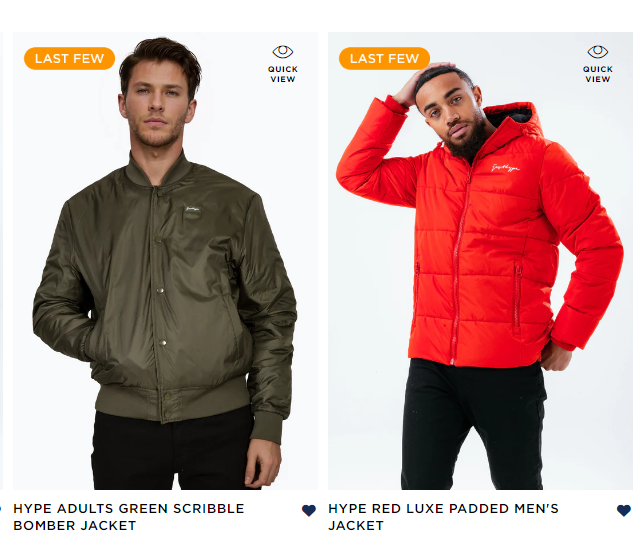Click the black trousers of red jacket model
The image size is (642, 545).
pyautogui.click(x=474, y=426)
